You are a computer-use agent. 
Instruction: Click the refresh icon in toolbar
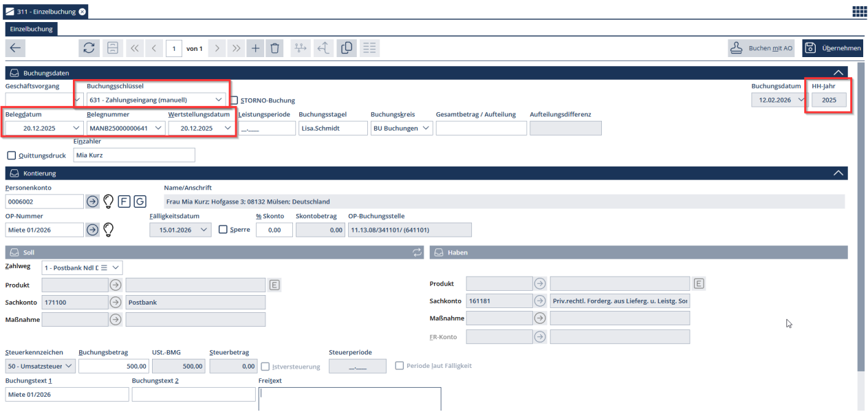89,48
